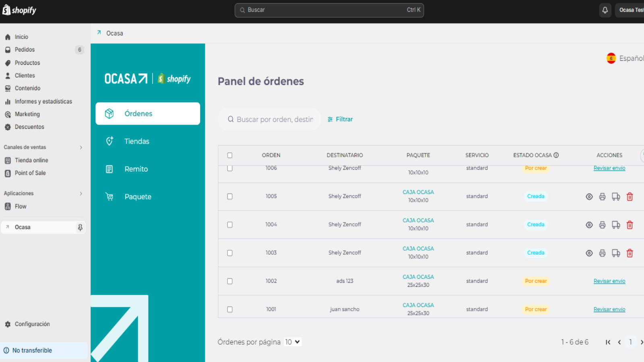644x362 pixels.
Task: View details for order 1005
Action: [589, 197]
